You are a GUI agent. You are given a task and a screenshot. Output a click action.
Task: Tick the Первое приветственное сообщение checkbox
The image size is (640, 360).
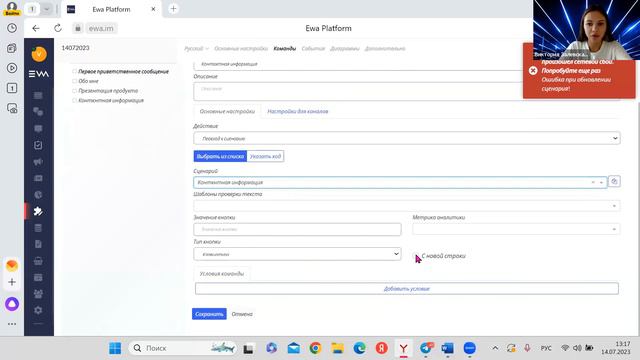(x=74, y=71)
